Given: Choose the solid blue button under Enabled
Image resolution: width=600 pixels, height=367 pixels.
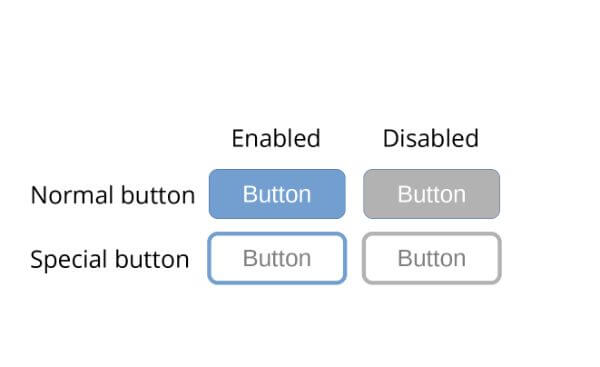Looking at the screenshot, I should click(277, 194).
